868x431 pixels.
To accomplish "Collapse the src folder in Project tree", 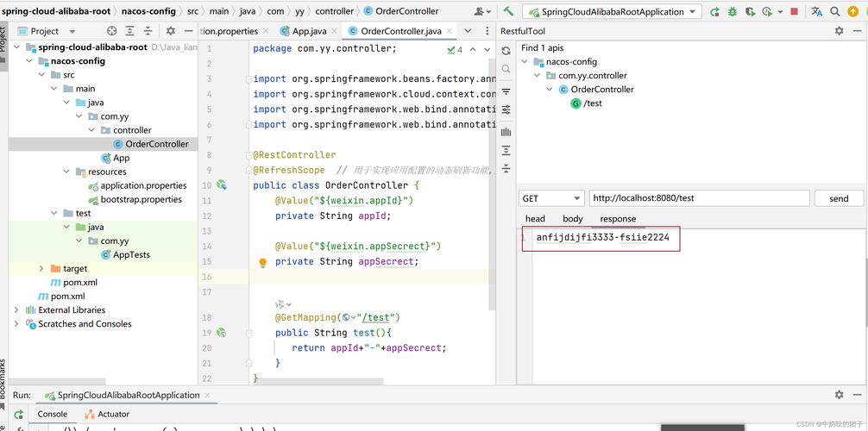I will point(42,75).
